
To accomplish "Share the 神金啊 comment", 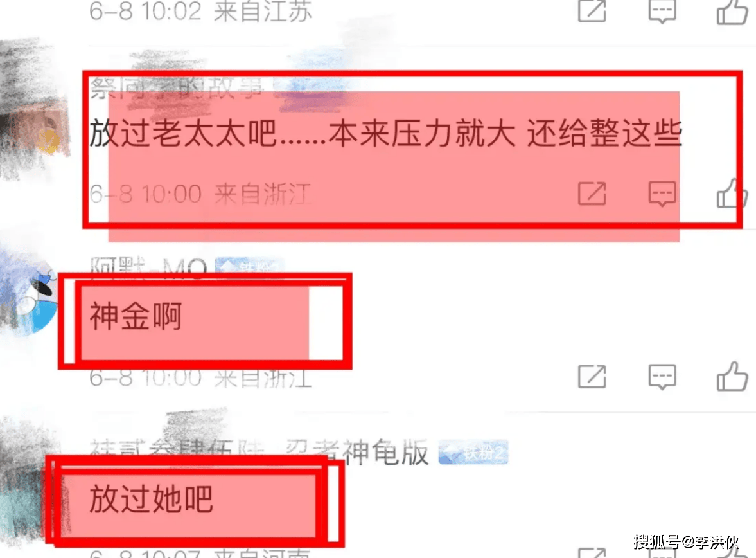I will pos(592,377).
